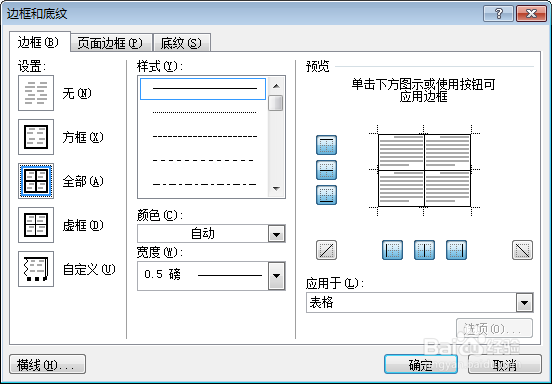Open the 颜色 color dropdown
Screen dimensions: 552x384
[x=276, y=234]
